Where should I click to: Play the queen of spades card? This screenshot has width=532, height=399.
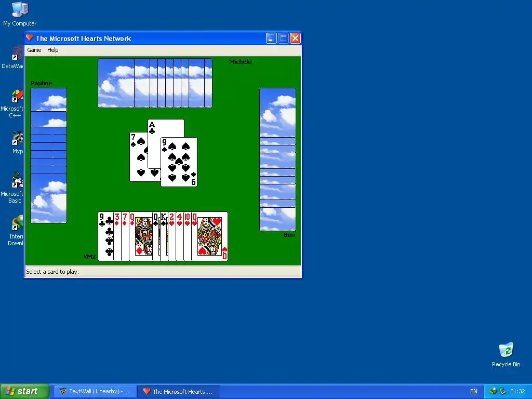pyautogui.click(x=156, y=236)
